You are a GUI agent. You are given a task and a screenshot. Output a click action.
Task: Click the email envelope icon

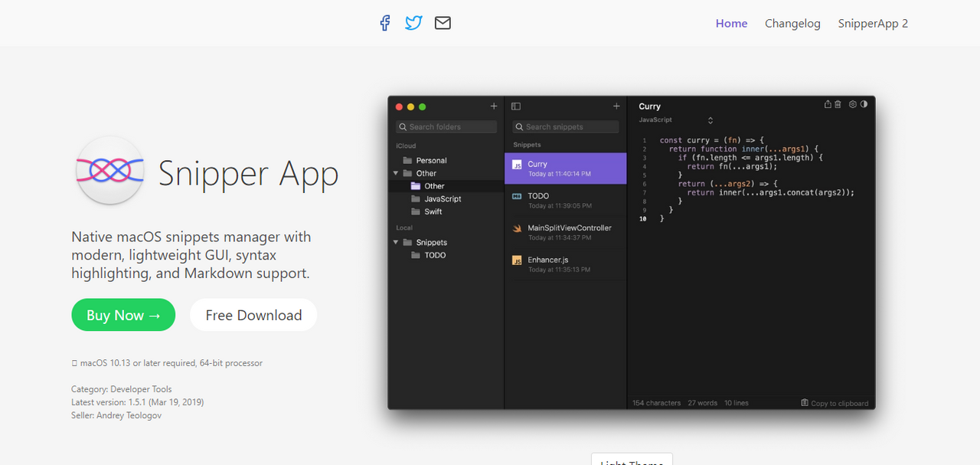[443, 23]
